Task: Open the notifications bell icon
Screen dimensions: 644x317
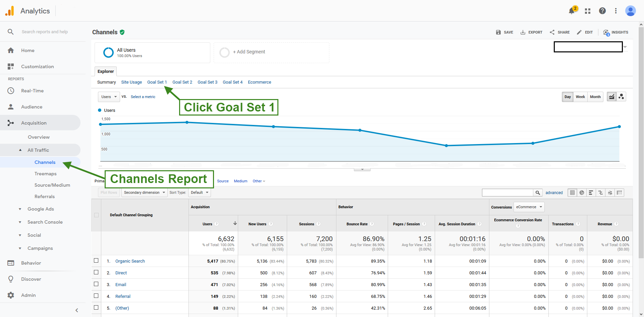Action: point(572,11)
